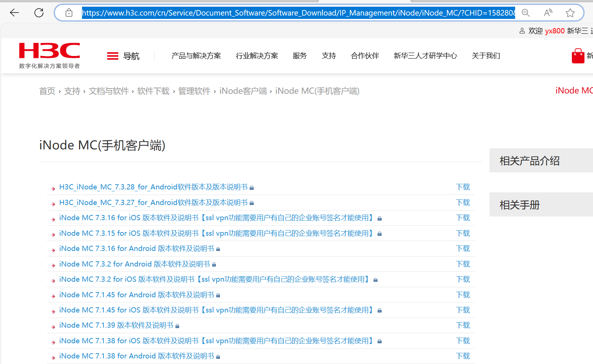
Task: Go to 支持 in the breadcrumb
Action: point(72,91)
